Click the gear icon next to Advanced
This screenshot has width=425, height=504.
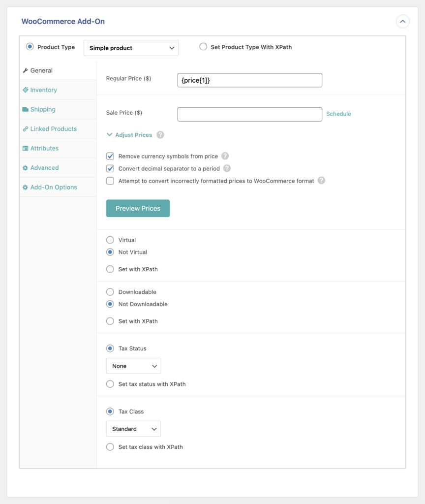click(26, 167)
